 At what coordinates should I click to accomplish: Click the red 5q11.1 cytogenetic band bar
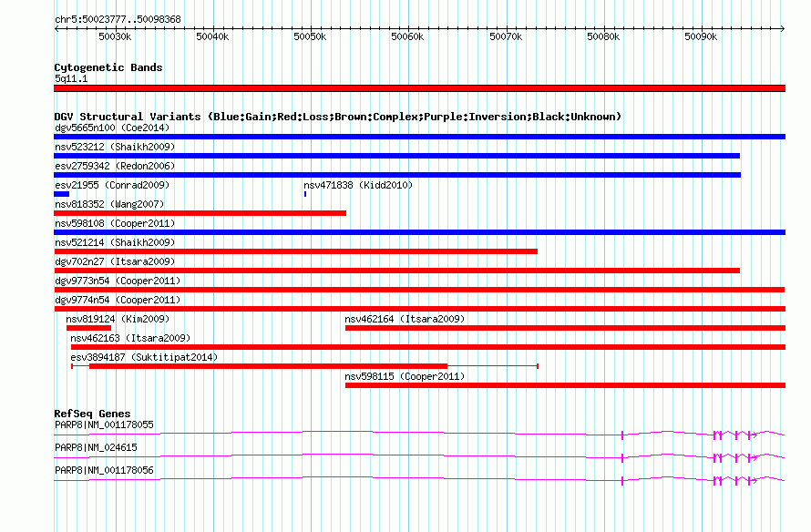419,88
